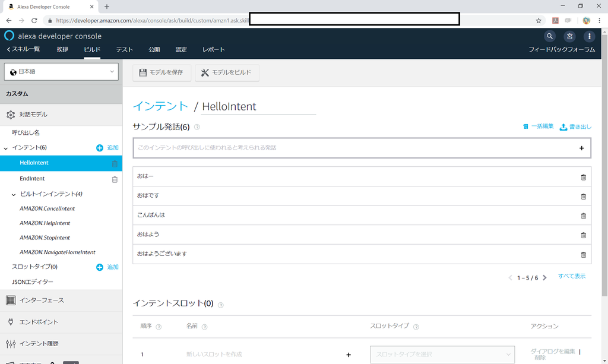Viewport: 608px width, 364px height.
Task: Click すべて表示 to show all utterances
Action: (572, 276)
